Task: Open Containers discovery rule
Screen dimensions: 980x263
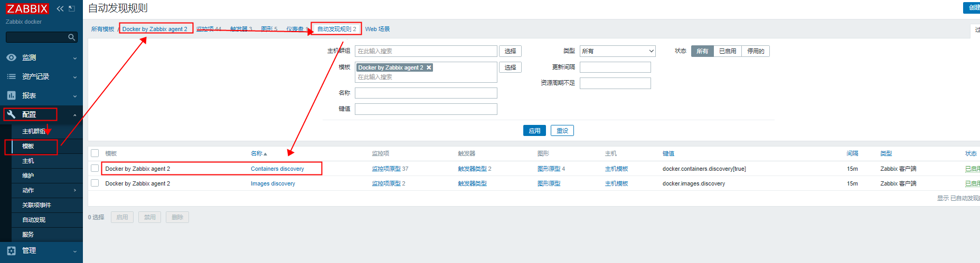Action: 277,169
